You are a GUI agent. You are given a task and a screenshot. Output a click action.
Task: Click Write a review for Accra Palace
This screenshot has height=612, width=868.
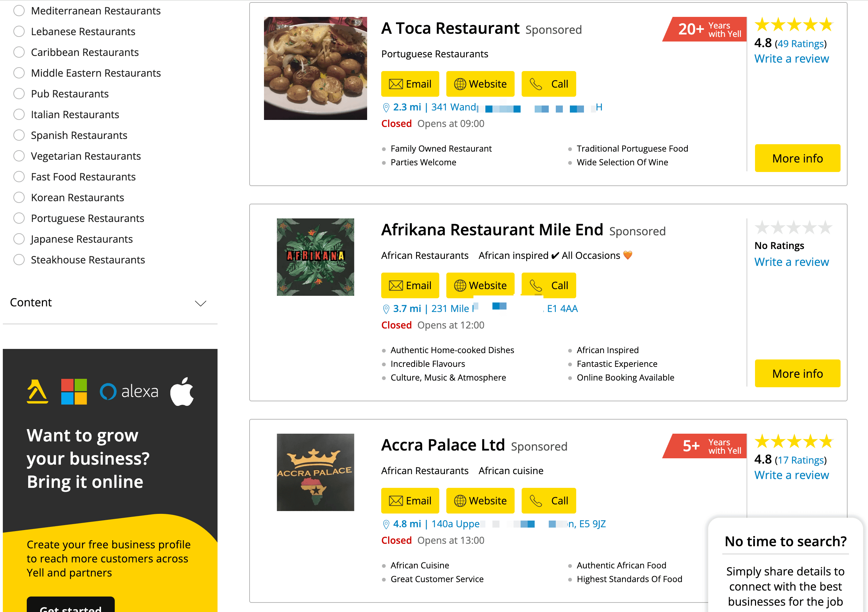791,475
